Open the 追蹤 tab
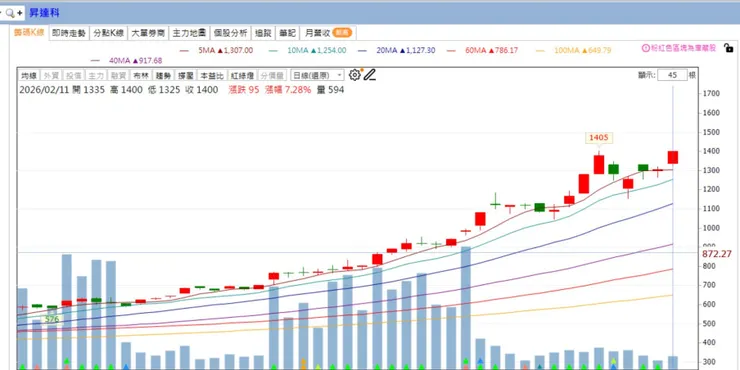Viewport: 740px width, 370px height. [x=263, y=33]
